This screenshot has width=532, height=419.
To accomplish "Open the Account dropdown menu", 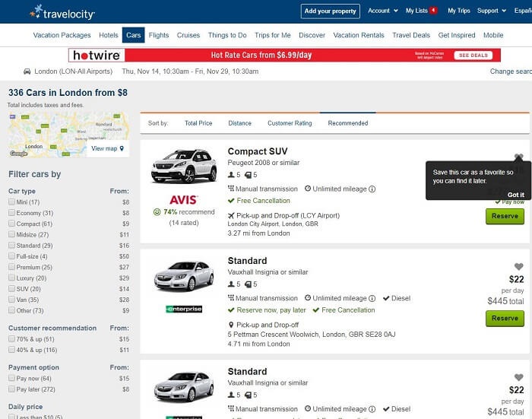I will pyautogui.click(x=383, y=11).
